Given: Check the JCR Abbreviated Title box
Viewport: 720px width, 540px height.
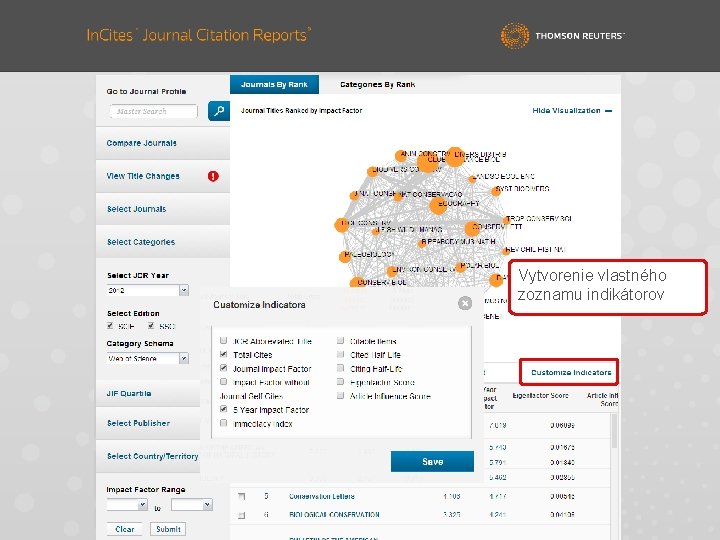Looking at the screenshot, I should click(x=224, y=341).
